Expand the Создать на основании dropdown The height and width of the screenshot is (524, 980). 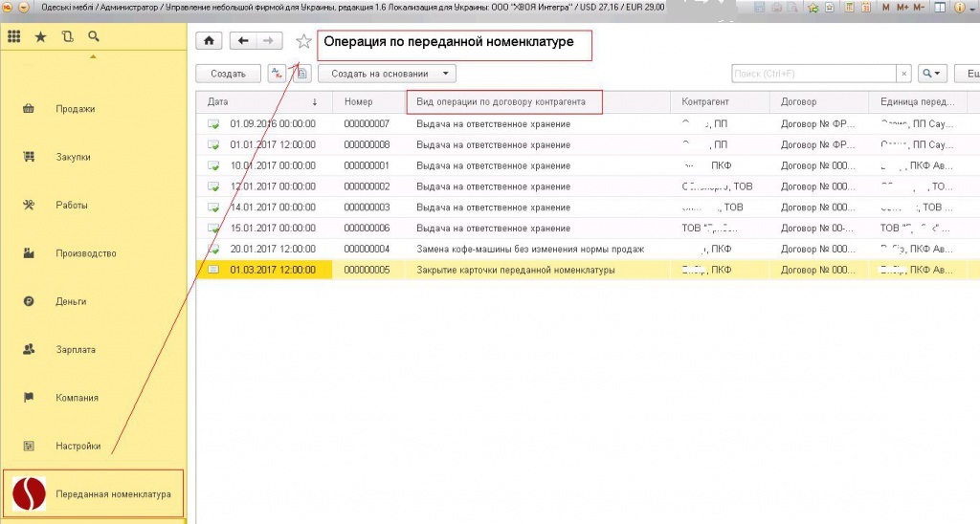387,74
